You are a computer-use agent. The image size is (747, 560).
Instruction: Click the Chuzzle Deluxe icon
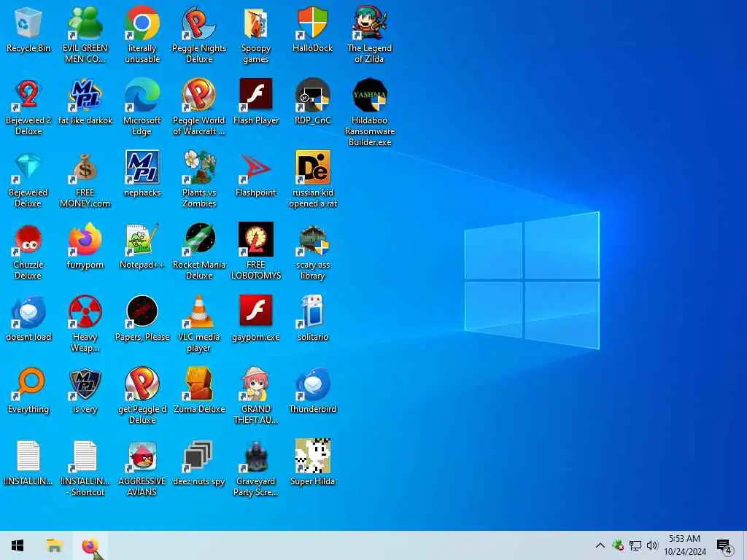tap(28, 252)
